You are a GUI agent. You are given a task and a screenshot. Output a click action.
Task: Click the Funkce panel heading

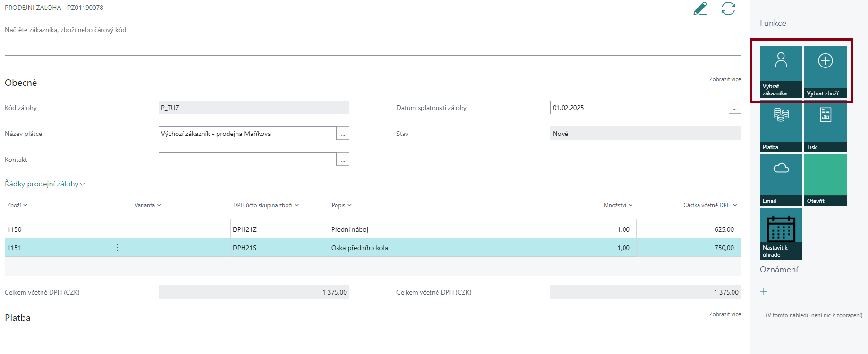[x=773, y=23]
